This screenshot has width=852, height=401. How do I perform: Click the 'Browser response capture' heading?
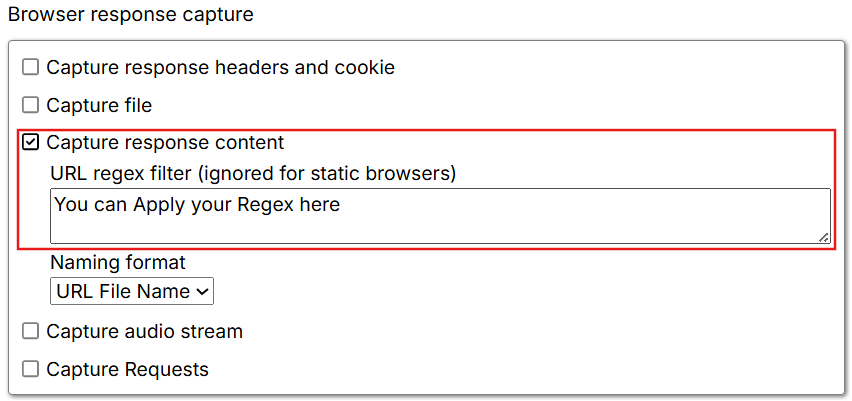(131, 15)
